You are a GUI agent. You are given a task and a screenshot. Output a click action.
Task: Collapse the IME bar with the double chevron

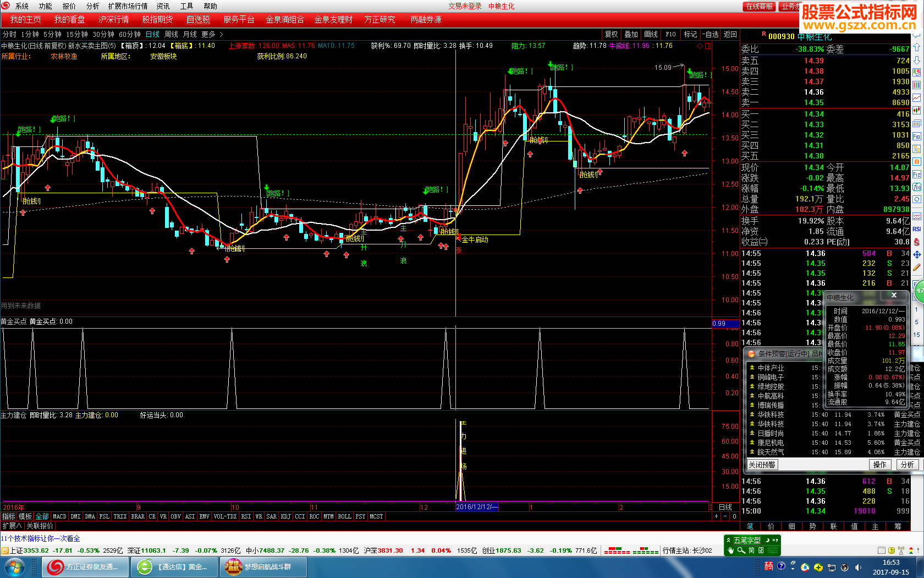(728, 540)
